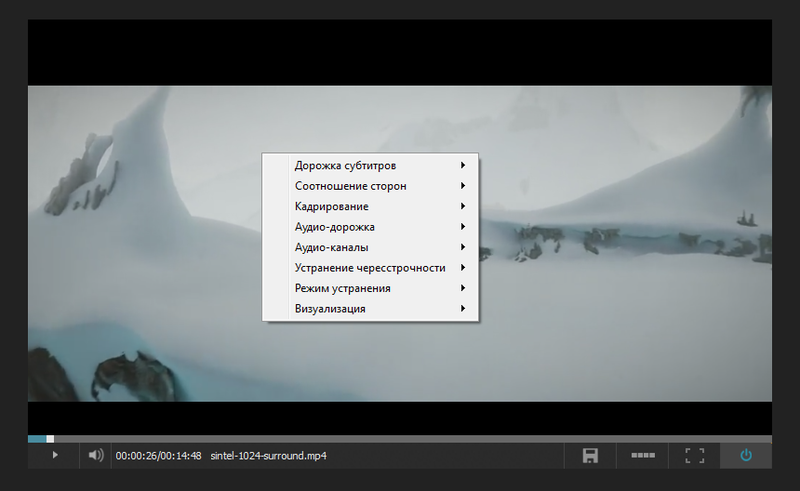
Task: Seek forward on the gray progress bar
Action: [413, 439]
